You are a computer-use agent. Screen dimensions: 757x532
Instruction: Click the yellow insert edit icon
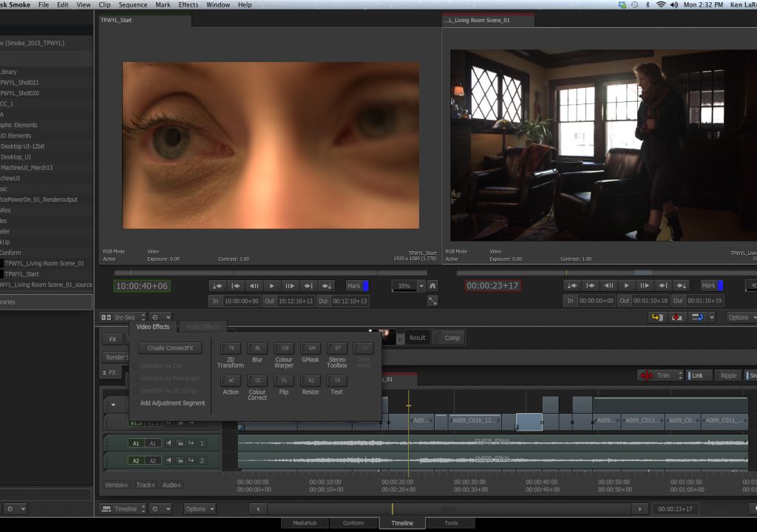coord(657,317)
